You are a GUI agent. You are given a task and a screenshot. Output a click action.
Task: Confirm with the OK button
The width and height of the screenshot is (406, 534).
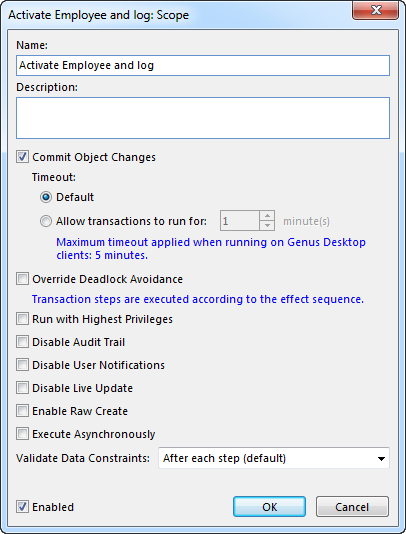pos(269,507)
